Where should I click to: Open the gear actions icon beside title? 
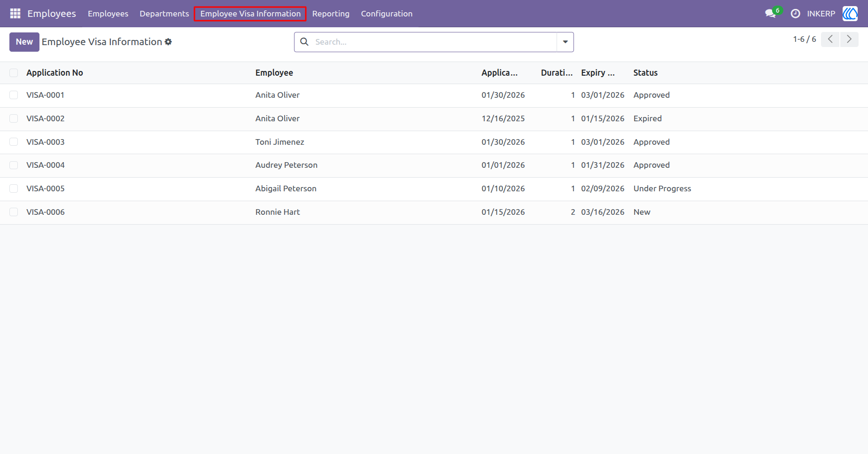pyautogui.click(x=168, y=42)
